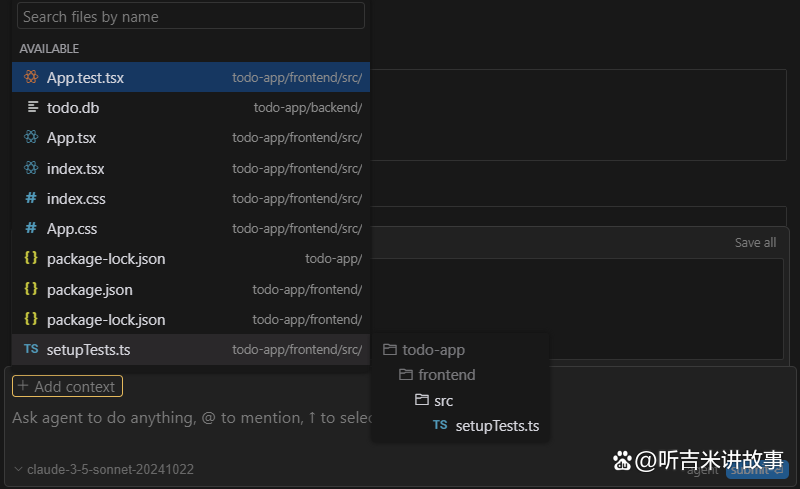Screen dimensions: 800x489
Task: Click the database file icon for todo.db
Action: point(31,107)
